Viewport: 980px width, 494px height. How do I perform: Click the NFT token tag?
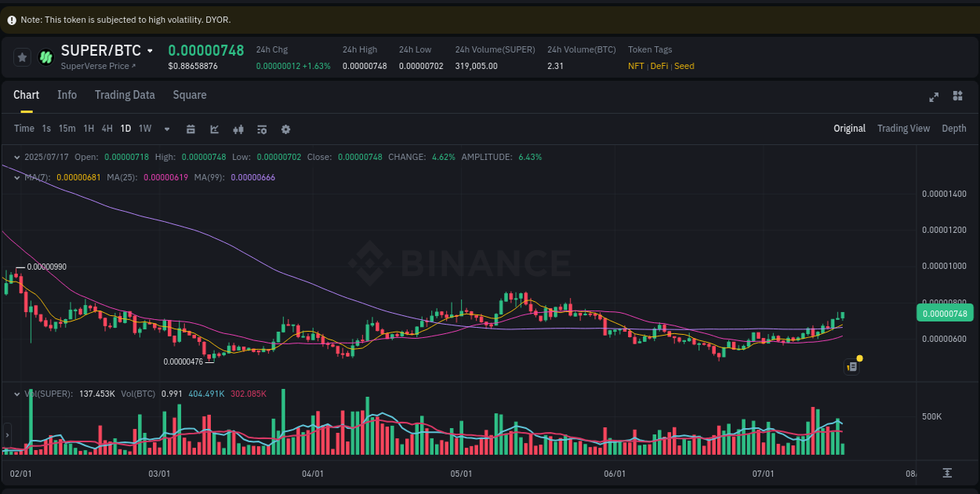[636, 66]
